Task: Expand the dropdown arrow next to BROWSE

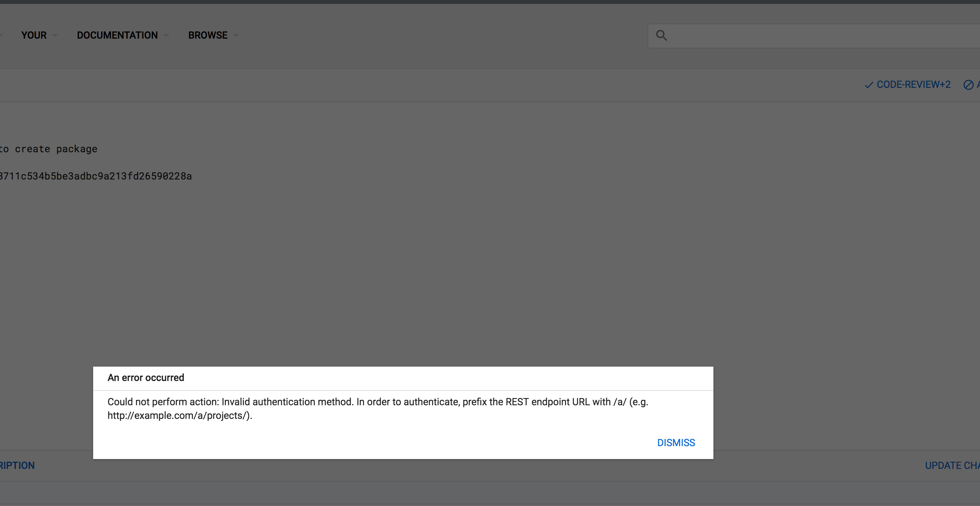Action: (236, 35)
